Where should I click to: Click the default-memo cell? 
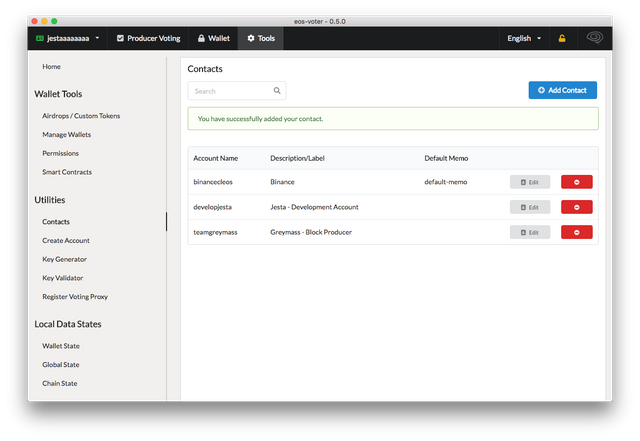pyautogui.click(x=446, y=182)
